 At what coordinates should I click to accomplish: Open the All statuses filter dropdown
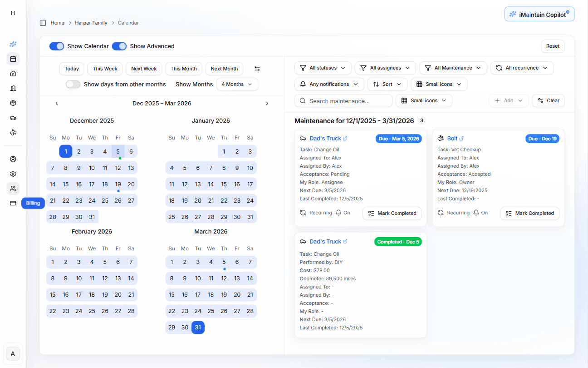323,68
